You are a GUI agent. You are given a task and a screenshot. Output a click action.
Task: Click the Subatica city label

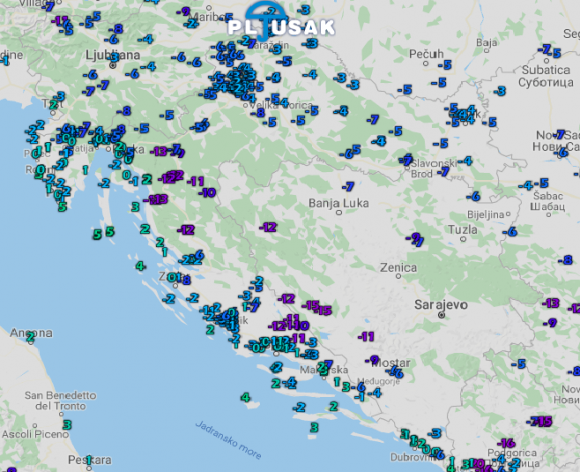point(546,70)
